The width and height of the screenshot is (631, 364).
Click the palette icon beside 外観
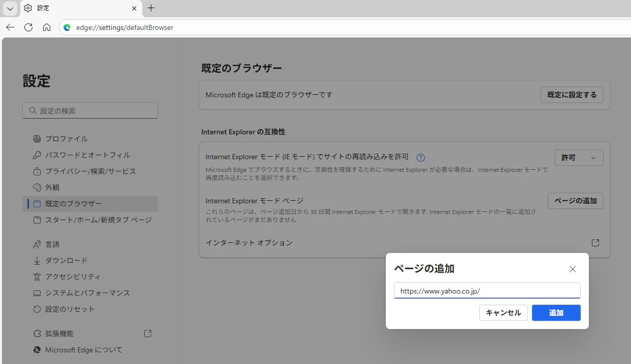pyautogui.click(x=37, y=188)
